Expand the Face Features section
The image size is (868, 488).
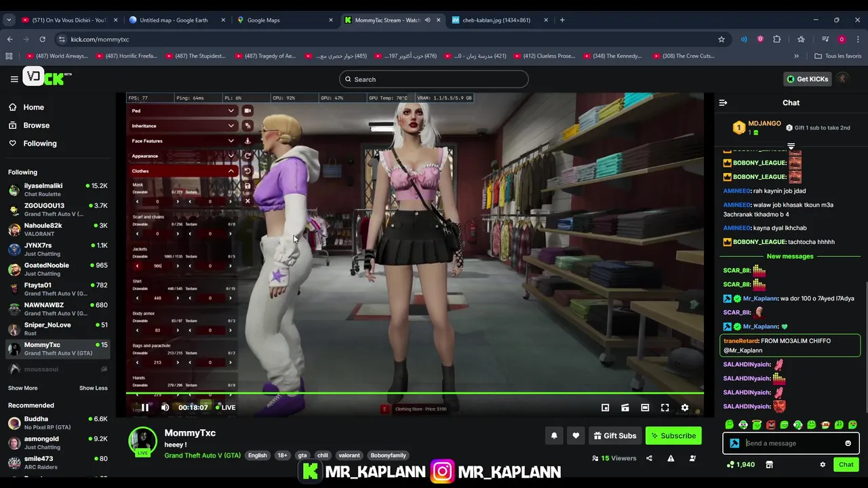pyautogui.click(x=183, y=141)
